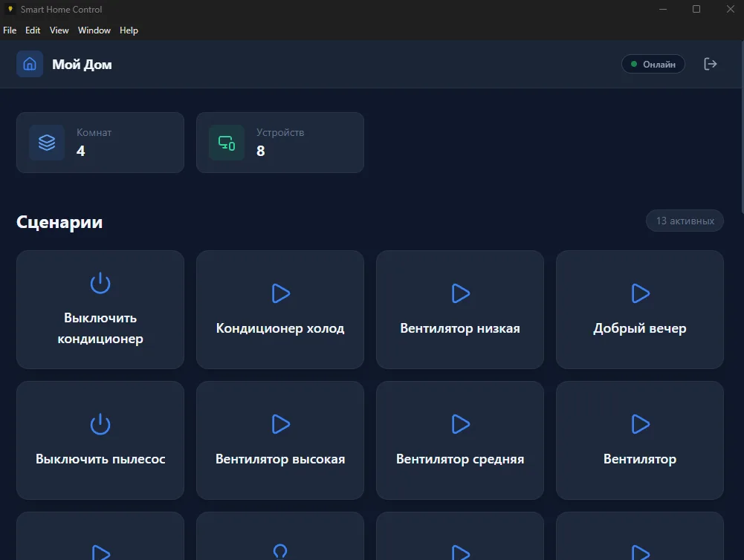Screen dimensions: 744x560
Task: Open the Help menu
Action: coord(129,30)
